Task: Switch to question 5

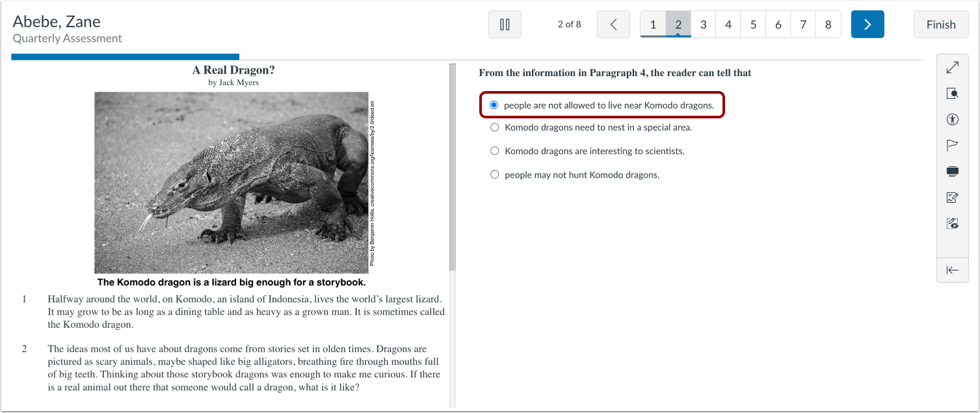Action: 753,25
